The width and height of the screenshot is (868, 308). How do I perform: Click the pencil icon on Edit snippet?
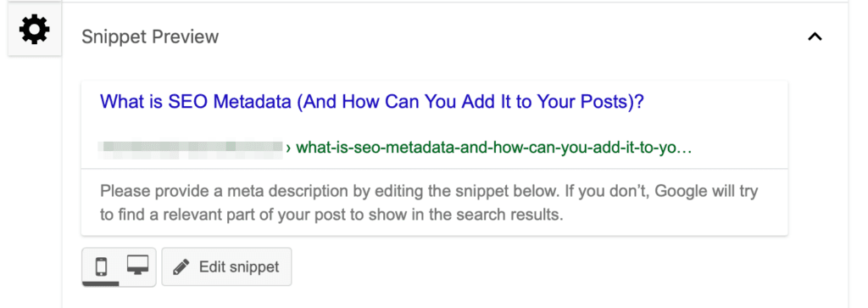(x=181, y=267)
